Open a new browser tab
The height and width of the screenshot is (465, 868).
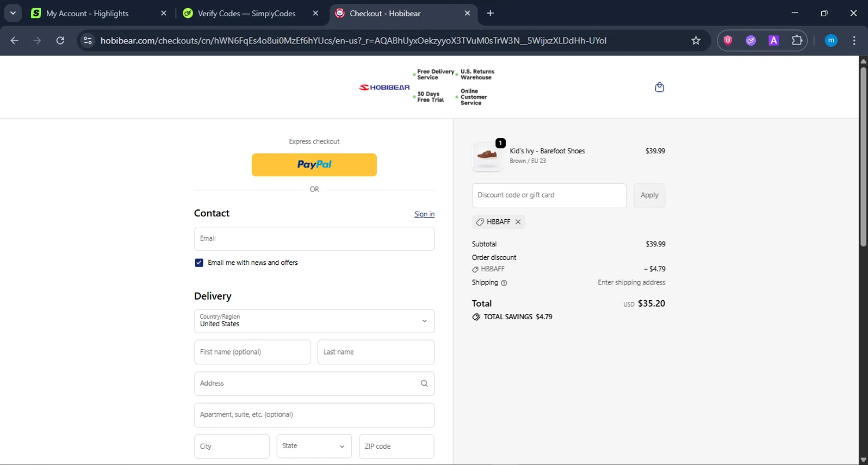click(490, 13)
